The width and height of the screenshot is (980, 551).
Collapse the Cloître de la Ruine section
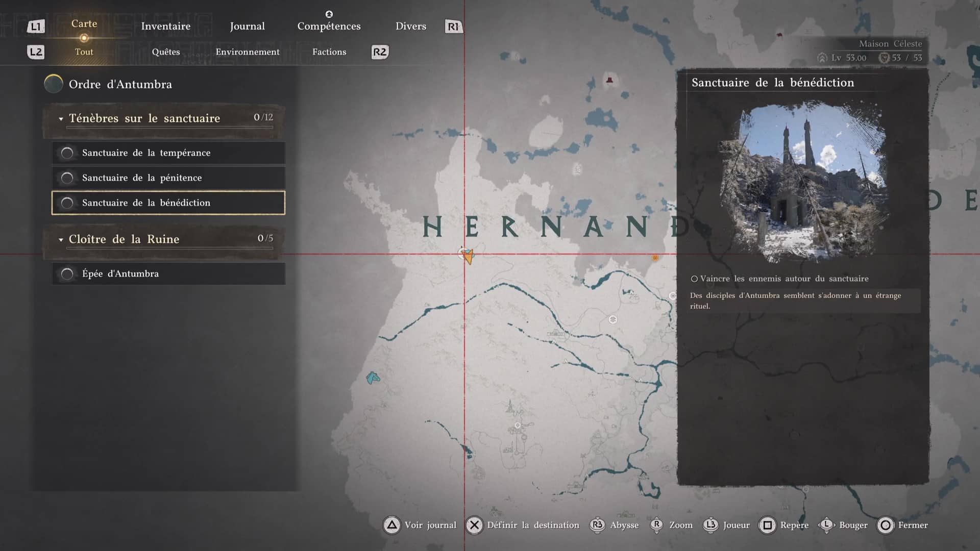[x=61, y=240]
